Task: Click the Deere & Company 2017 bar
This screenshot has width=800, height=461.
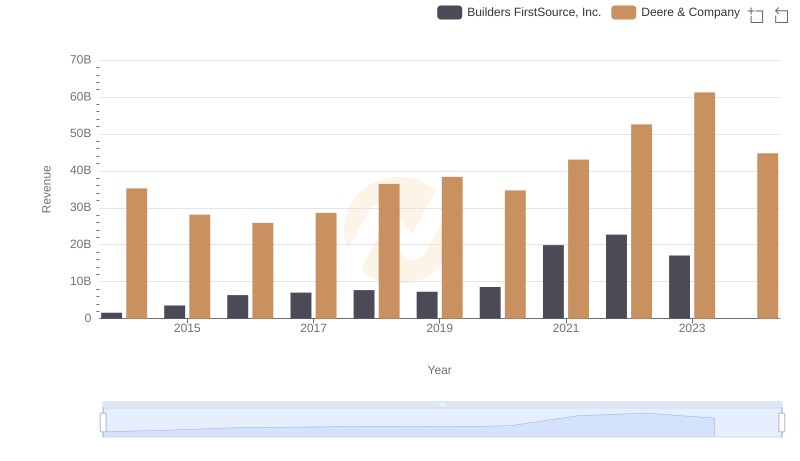Action: [326, 266]
